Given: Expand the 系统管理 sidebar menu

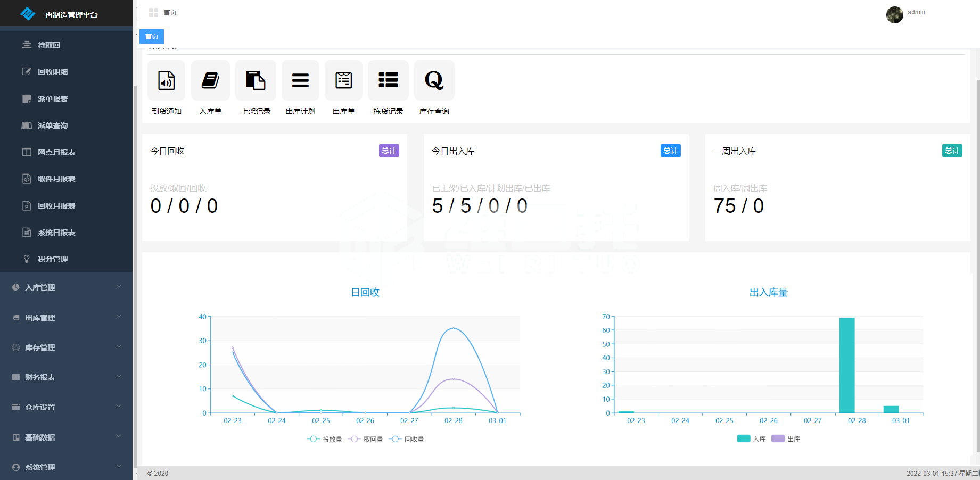Looking at the screenshot, I should pos(66,467).
